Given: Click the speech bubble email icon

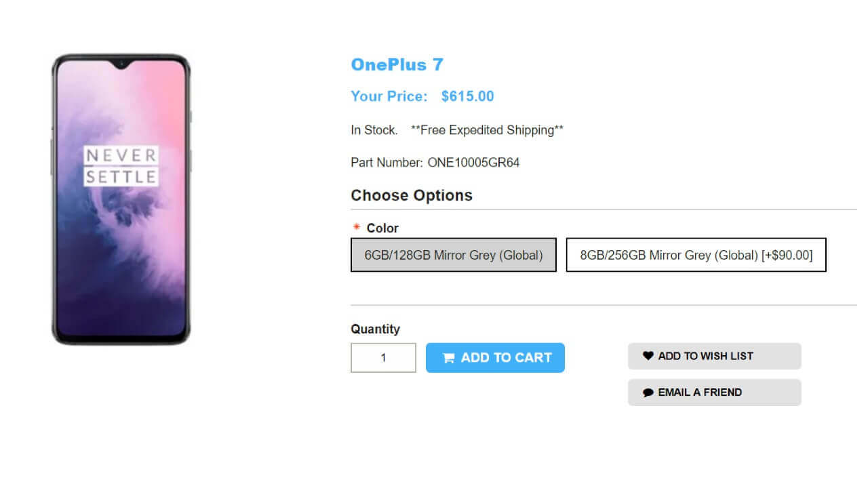Looking at the screenshot, I should (648, 392).
